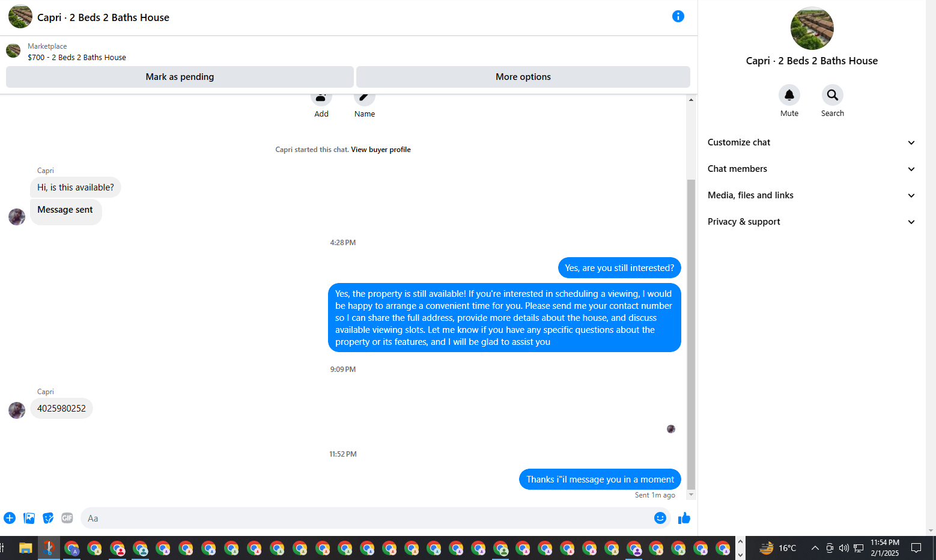Open More options for the listing
This screenshot has width=936, height=560.
(x=523, y=77)
